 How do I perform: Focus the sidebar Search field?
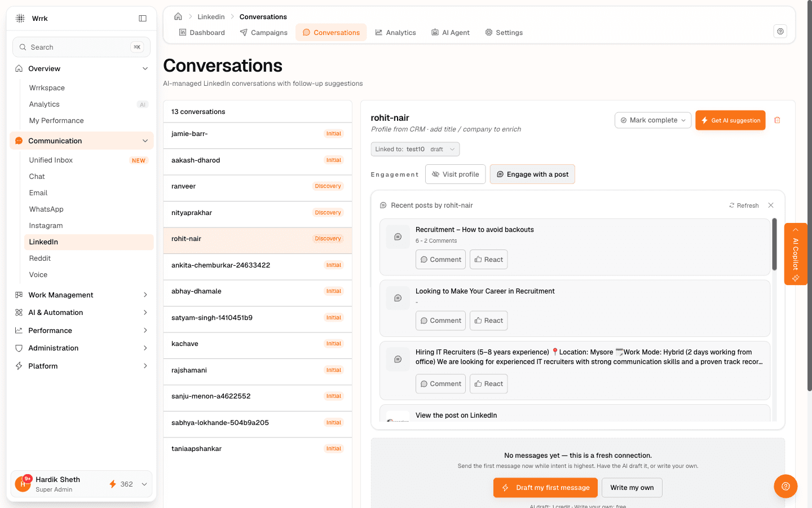[82, 47]
